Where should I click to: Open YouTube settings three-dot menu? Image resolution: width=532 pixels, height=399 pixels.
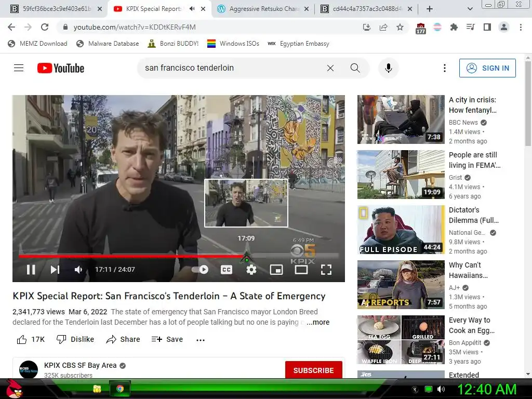click(445, 68)
